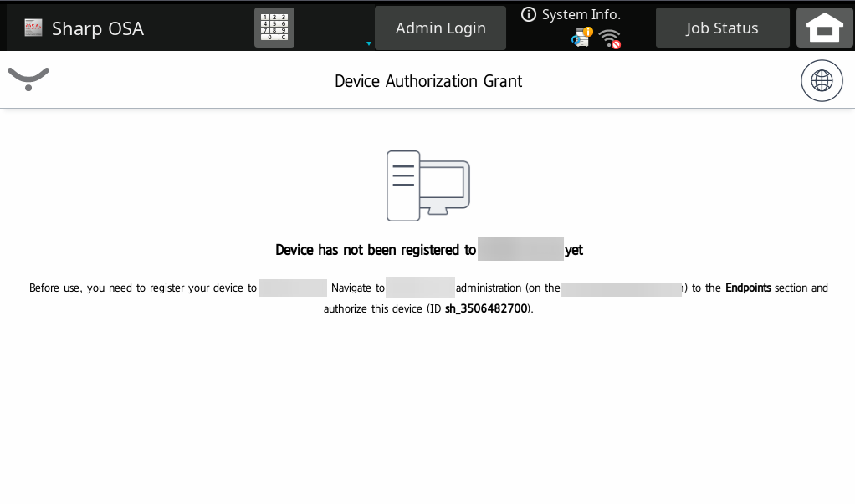Click the small blue dropdown triangle

(369, 43)
